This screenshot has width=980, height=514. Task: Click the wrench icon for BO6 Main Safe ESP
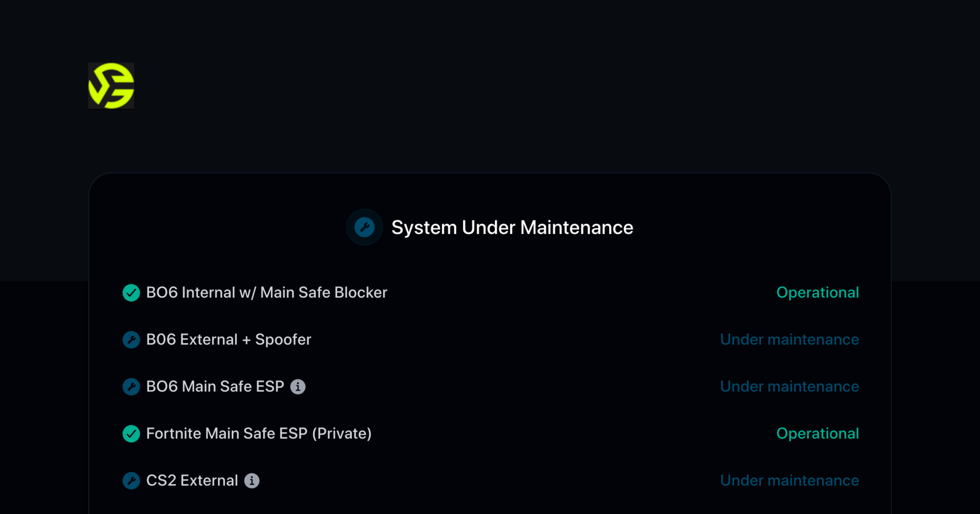(x=131, y=387)
